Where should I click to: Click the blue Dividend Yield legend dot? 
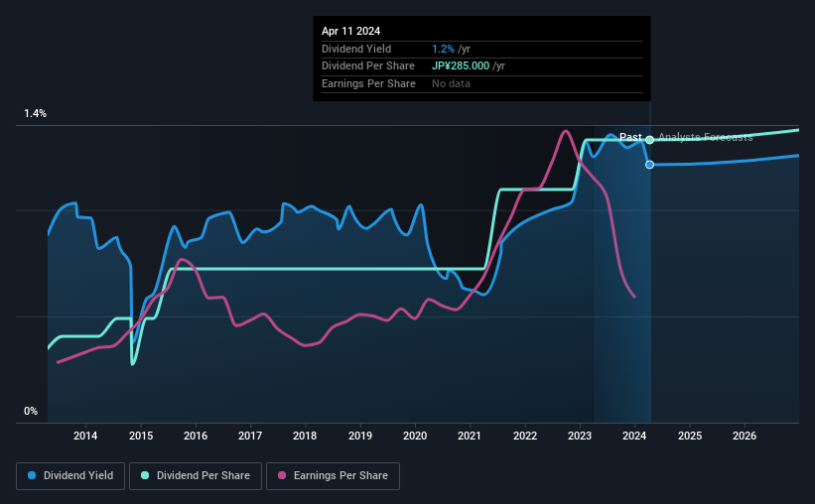[x=32, y=475]
